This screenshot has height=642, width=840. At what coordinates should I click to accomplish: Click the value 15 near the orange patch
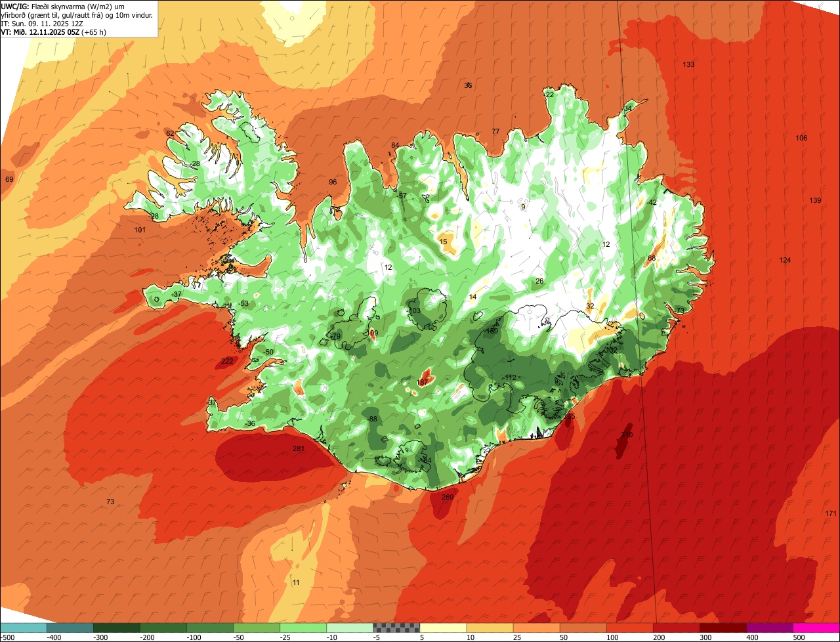tap(444, 242)
